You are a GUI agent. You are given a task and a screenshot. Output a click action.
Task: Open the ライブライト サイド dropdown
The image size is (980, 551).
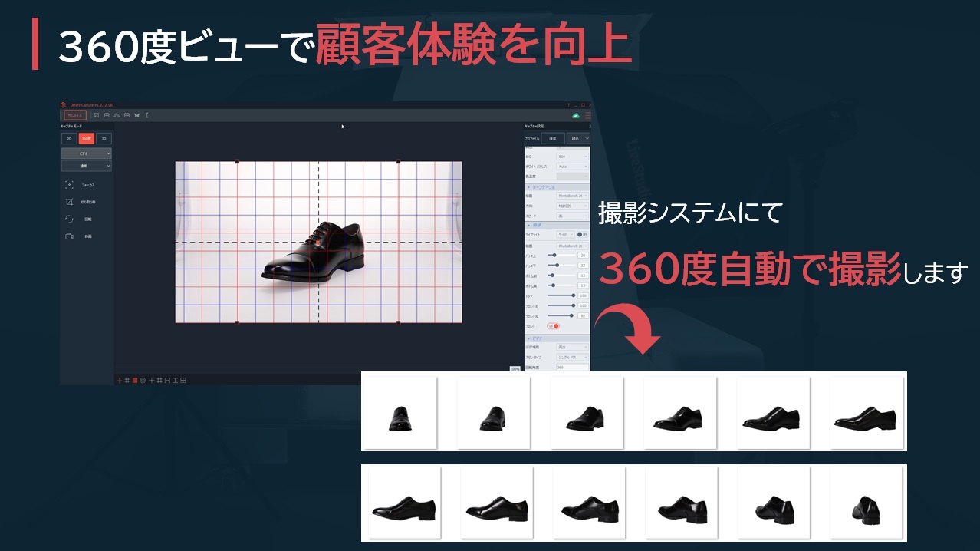[x=566, y=234]
